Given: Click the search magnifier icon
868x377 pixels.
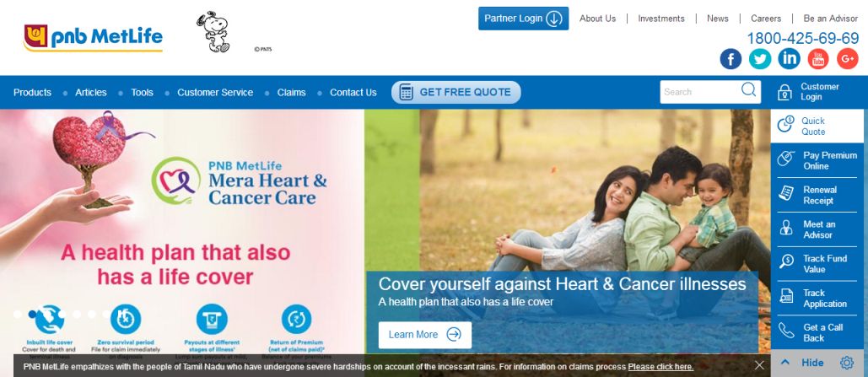Looking at the screenshot, I should (x=748, y=89).
